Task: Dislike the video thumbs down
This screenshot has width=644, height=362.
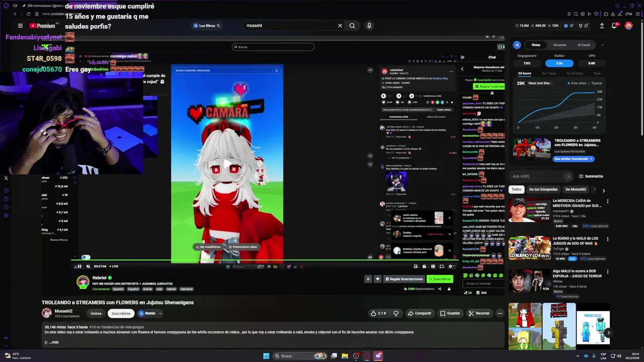Action: pos(396,313)
